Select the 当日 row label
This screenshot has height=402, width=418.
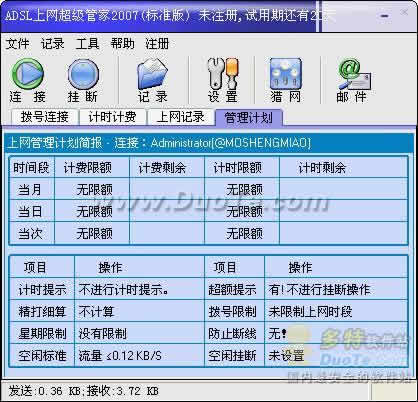point(30,212)
